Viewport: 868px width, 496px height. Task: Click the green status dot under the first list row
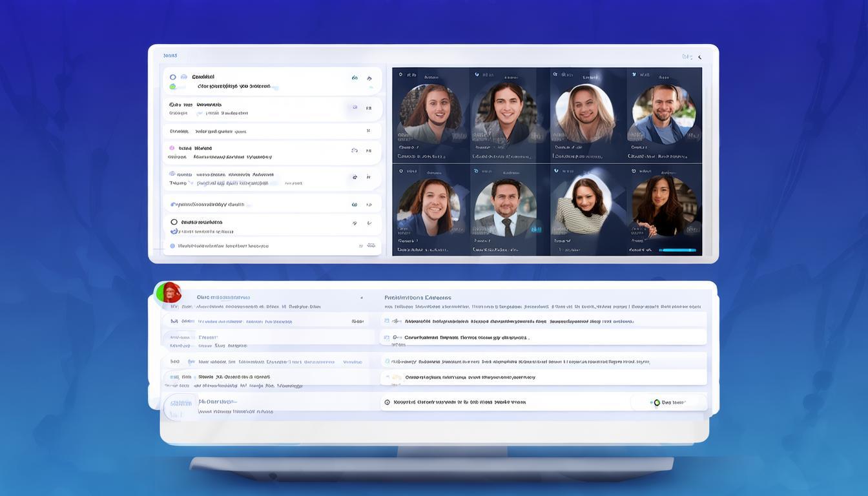click(172, 86)
